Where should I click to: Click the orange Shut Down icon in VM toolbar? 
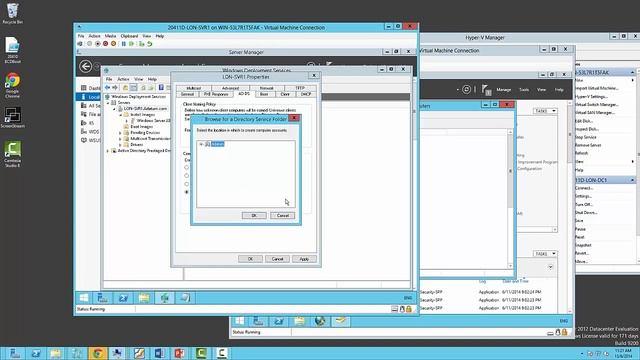coord(113,44)
